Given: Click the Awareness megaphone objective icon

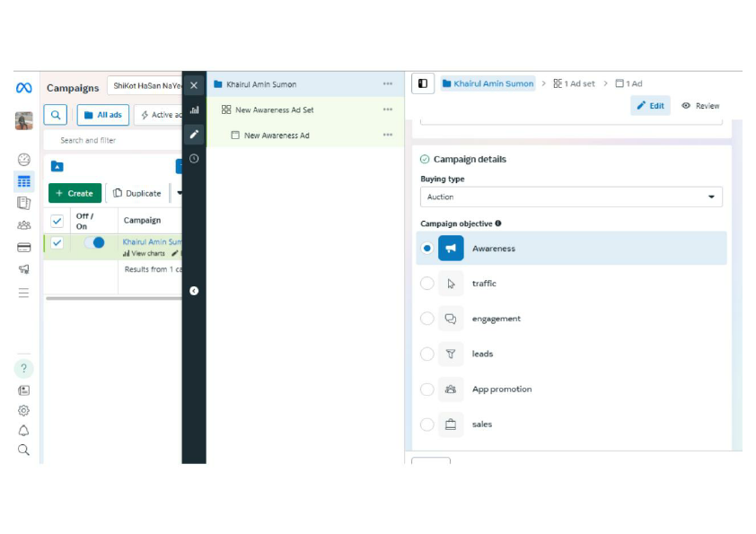Looking at the screenshot, I should pos(451,249).
